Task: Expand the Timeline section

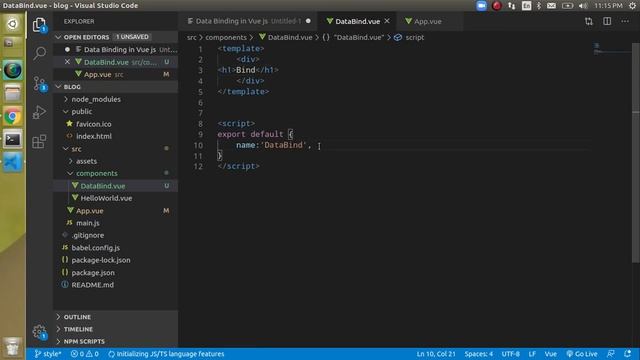Action: point(116,329)
